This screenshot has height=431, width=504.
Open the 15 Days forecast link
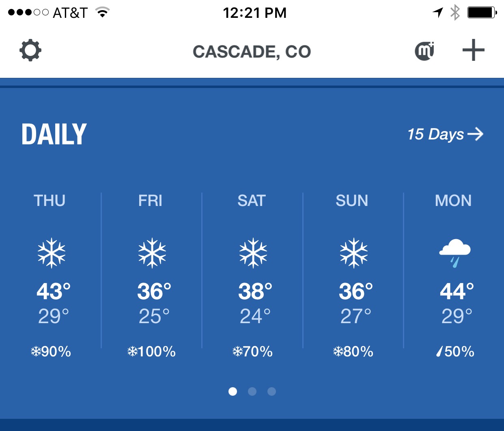(445, 134)
